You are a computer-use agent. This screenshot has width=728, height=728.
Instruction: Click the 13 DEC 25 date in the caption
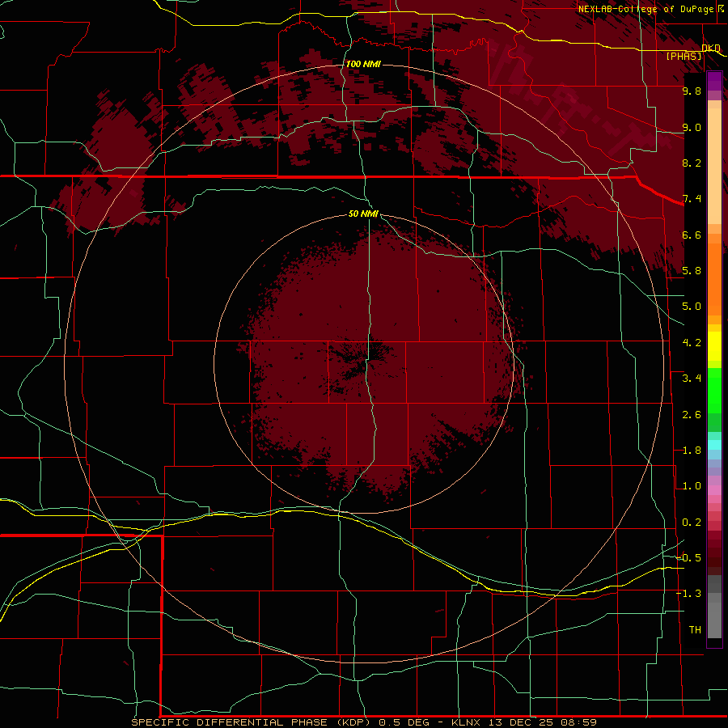520,722
